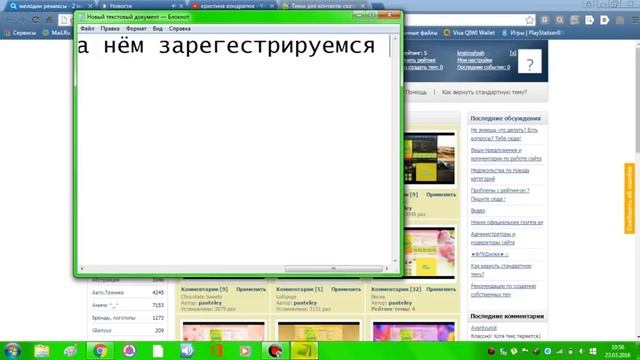Click Применить under Комментарии [1]
Image resolution: width=640 pixels, height=360 pixels.
tap(346, 289)
